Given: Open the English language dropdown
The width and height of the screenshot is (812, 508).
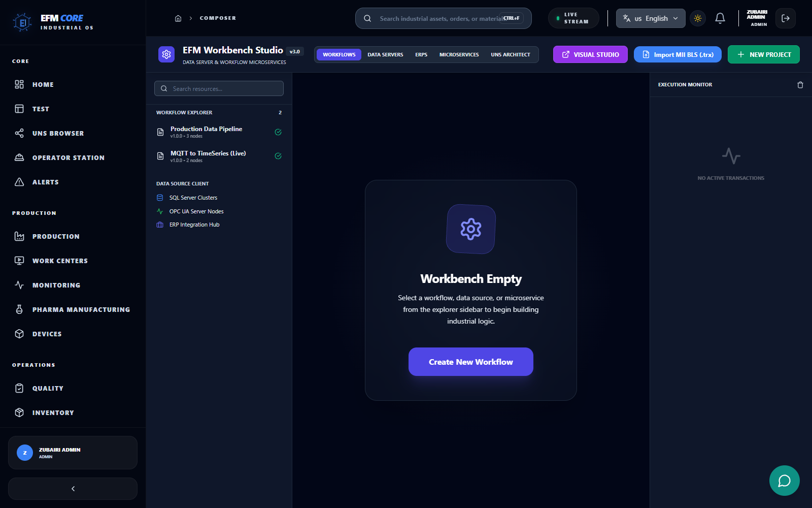Looking at the screenshot, I should (x=650, y=18).
